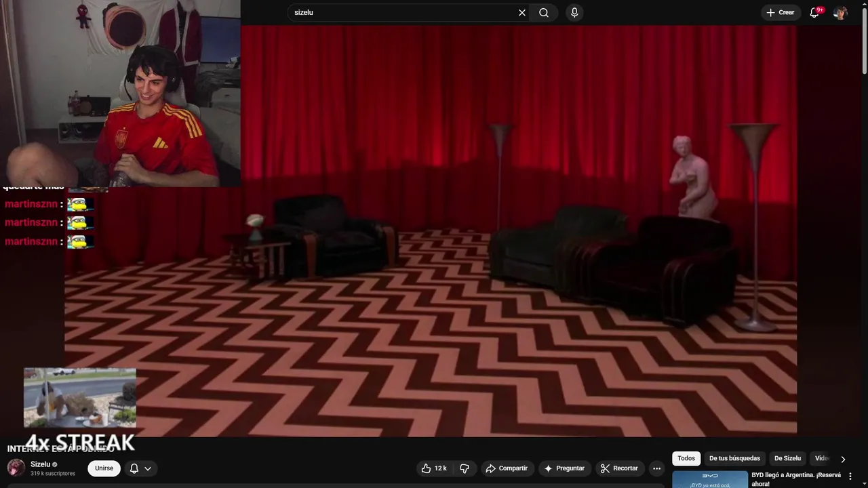Click the 319 k suscriptores text
Viewport: 868px width, 488px height.
click(x=53, y=474)
